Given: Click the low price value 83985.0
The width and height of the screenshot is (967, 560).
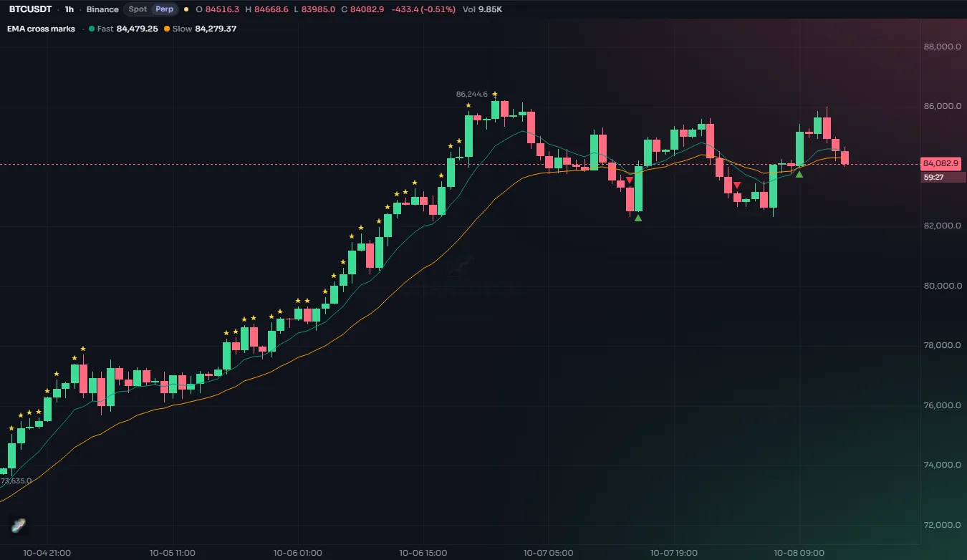Looking at the screenshot, I should click(x=318, y=9).
